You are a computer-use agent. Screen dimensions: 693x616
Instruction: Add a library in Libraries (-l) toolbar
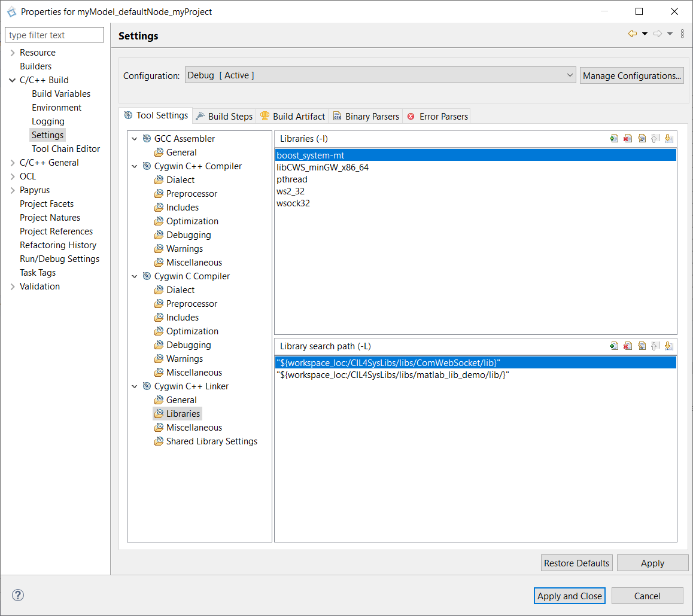coord(614,139)
